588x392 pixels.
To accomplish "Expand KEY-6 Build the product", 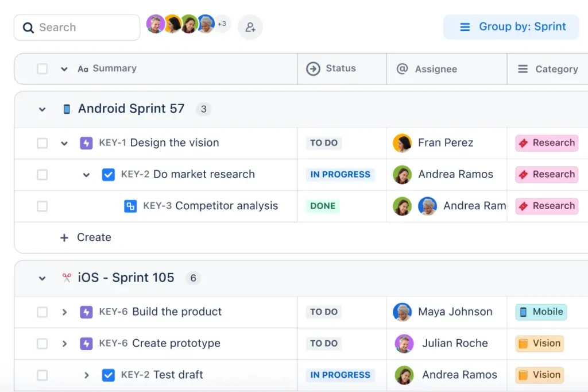I will [64, 312].
